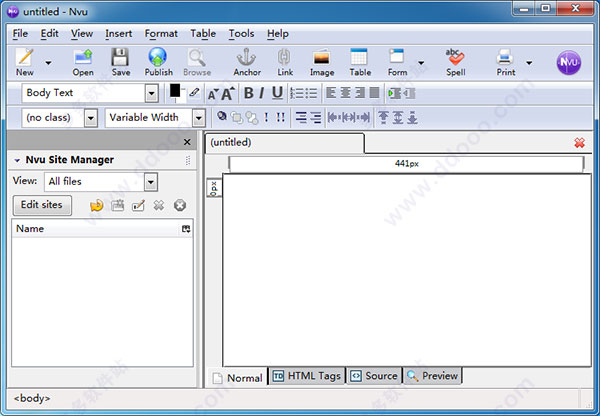
Task: Toggle double exclamation strong emphasis
Action: point(280,117)
